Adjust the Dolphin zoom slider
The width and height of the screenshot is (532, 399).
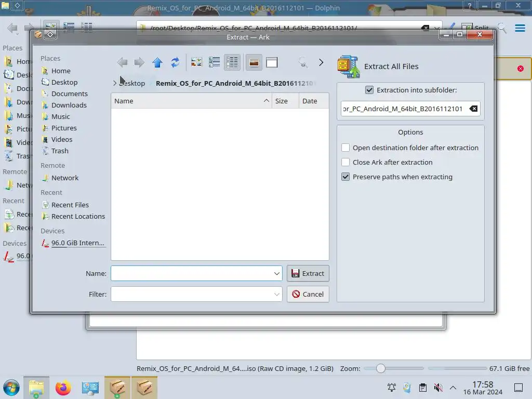[381, 368]
